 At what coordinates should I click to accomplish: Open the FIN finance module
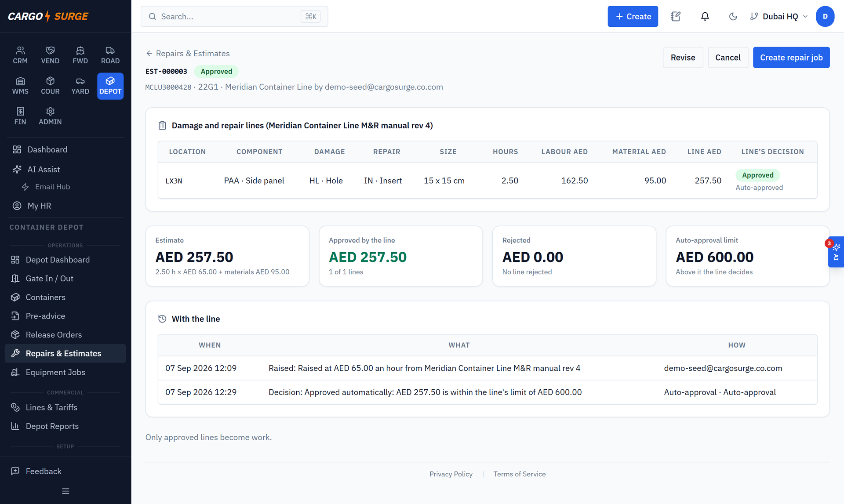point(20,116)
